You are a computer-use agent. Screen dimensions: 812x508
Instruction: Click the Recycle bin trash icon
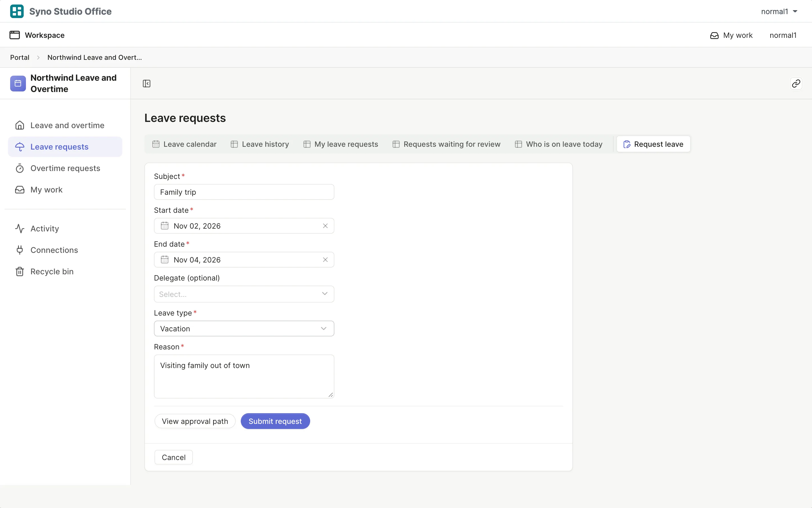click(x=20, y=271)
